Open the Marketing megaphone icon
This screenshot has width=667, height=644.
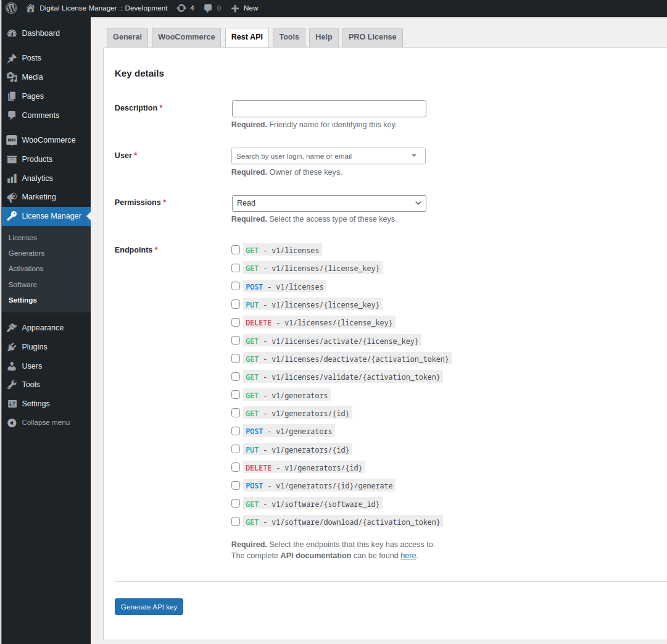point(14,197)
